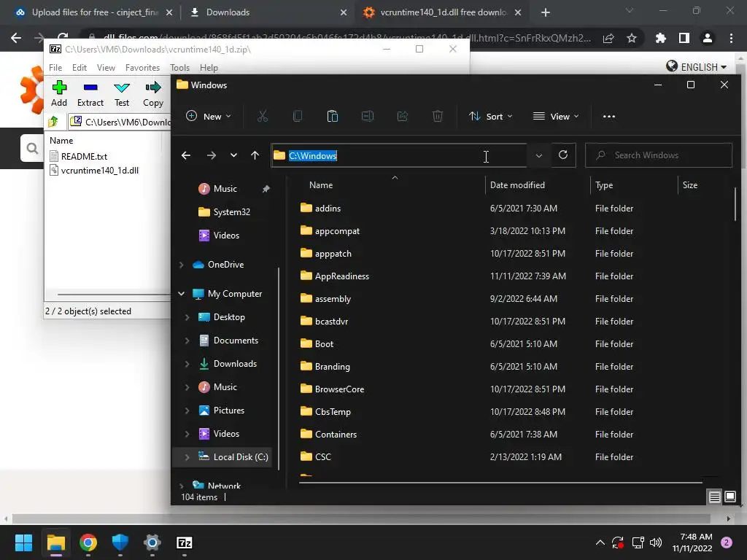Go back in File Explorer
Viewport: 747px width, 560px height.
coord(186,155)
